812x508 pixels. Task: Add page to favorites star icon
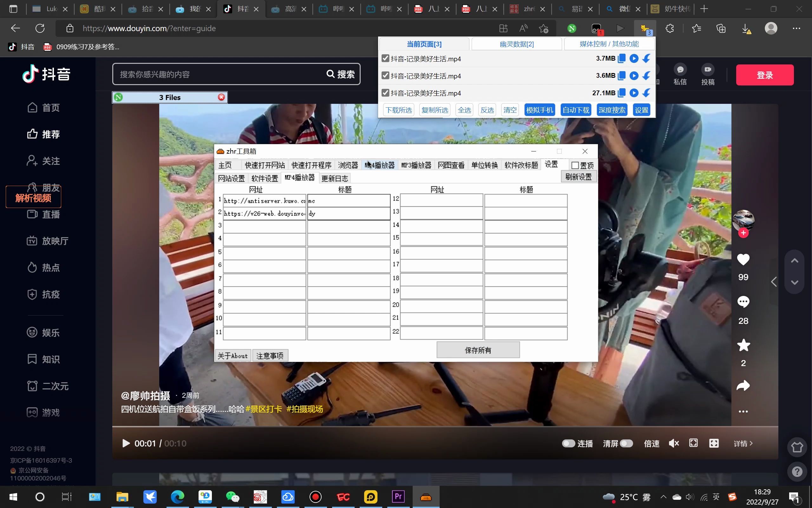coord(544,29)
